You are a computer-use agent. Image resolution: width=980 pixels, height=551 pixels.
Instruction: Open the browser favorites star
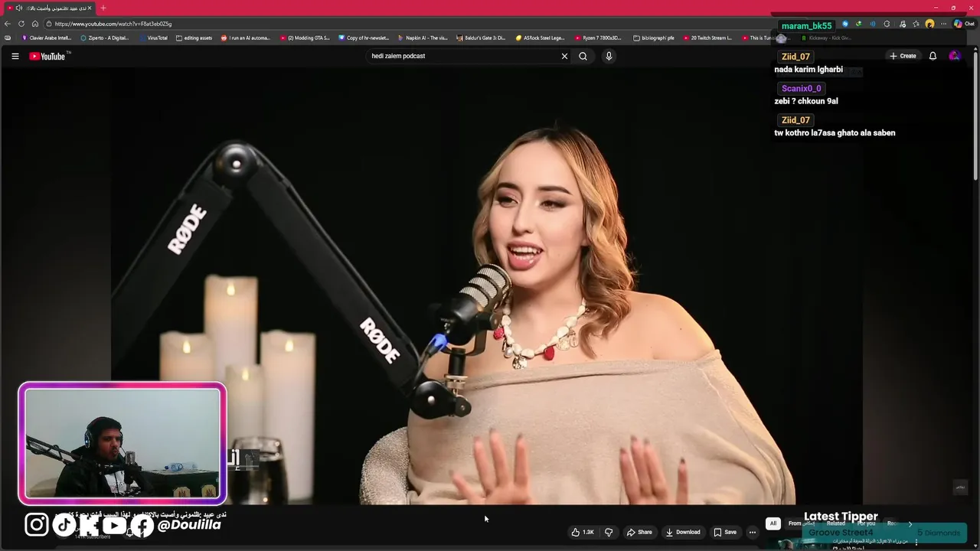(x=916, y=24)
